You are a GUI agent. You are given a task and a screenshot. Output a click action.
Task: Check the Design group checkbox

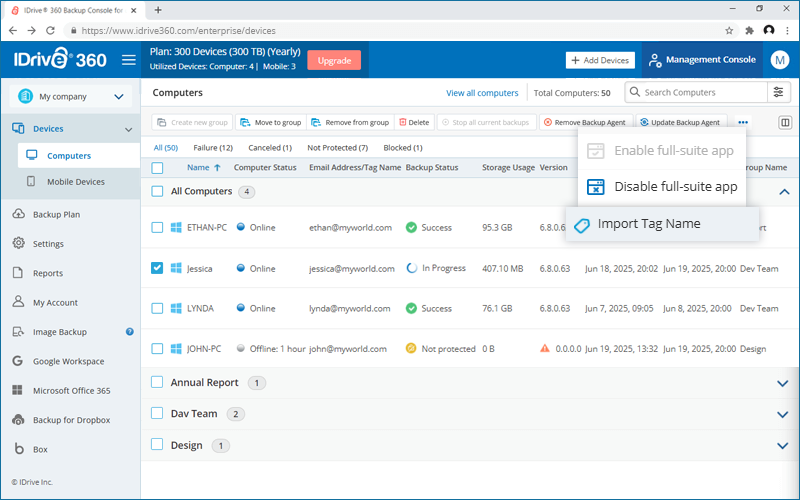(x=157, y=444)
